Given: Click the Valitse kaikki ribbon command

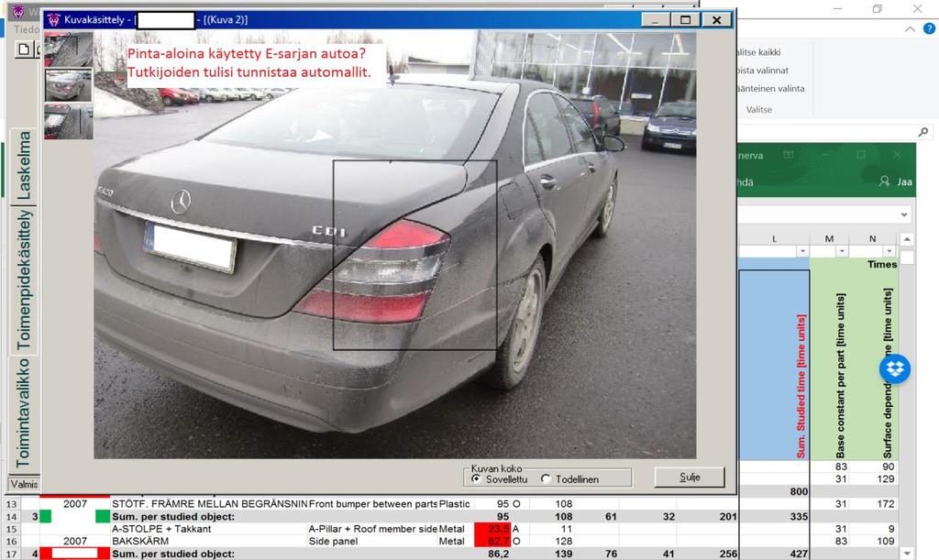Looking at the screenshot, I should pos(758,52).
